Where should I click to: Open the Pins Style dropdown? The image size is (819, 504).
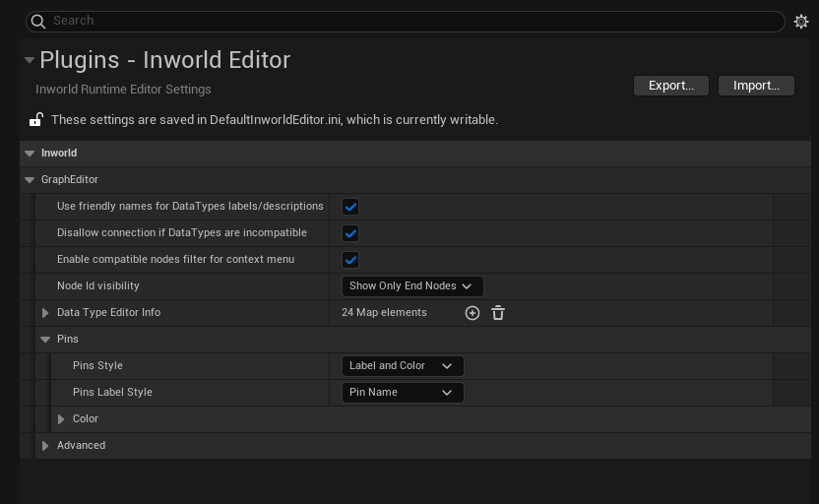(x=402, y=366)
